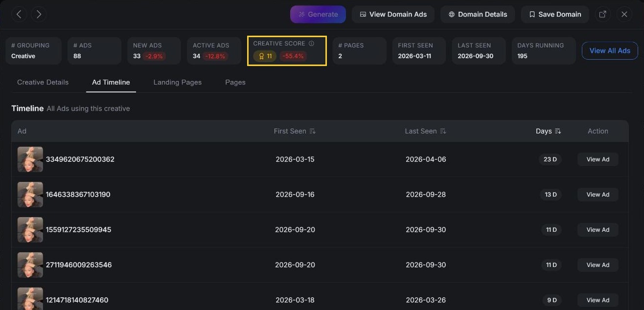The height and width of the screenshot is (310, 644).
Task: Click the # Pages stat card
Action: tap(359, 50)
